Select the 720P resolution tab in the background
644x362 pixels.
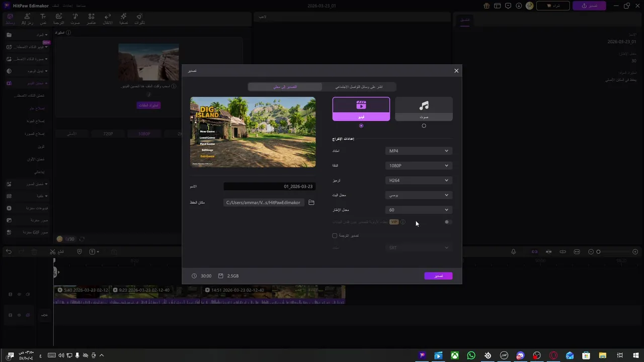coord(108,134)
